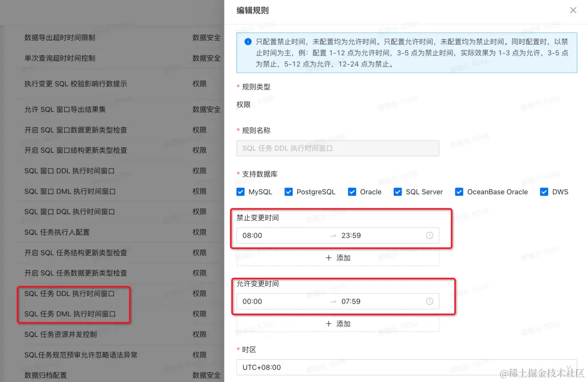This screenshot has width=588, height=382.
Task: Click the 08:00 start time field
Action: click(x=253, y=236)
